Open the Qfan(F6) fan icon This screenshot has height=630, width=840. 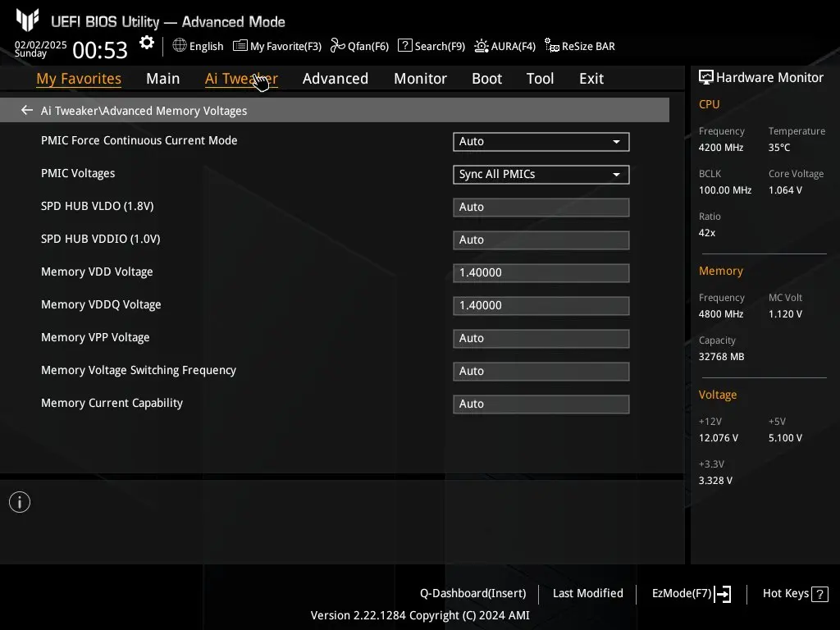point(337,46)
